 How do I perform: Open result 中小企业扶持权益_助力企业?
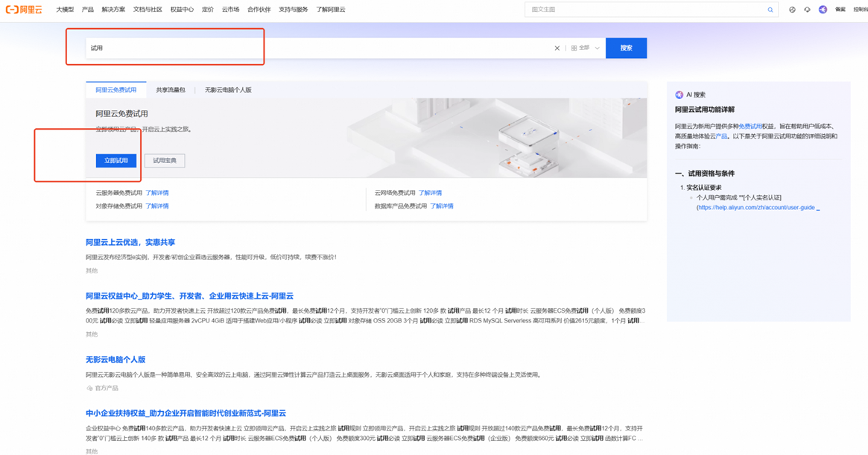pos(186,413)
